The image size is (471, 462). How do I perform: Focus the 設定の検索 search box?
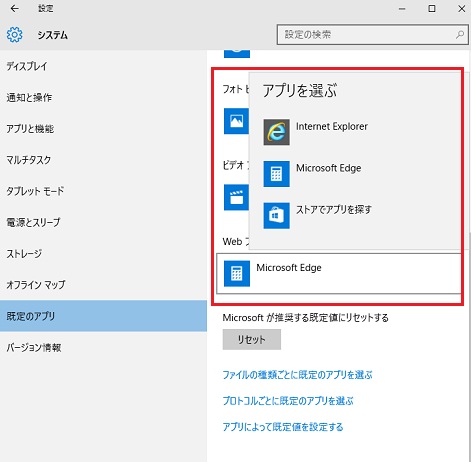(x=372, y=34)
